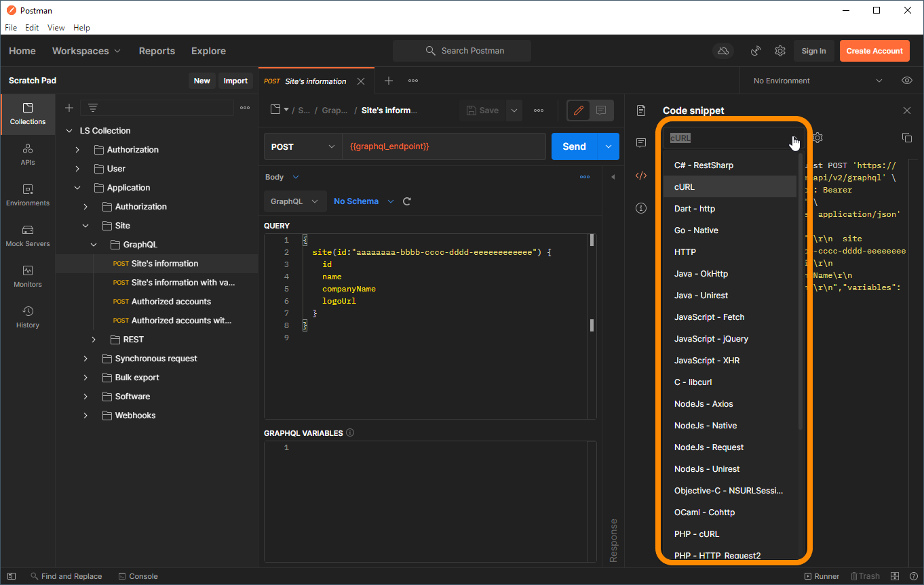Collapse the LS Collection tree

click(69, 131)
